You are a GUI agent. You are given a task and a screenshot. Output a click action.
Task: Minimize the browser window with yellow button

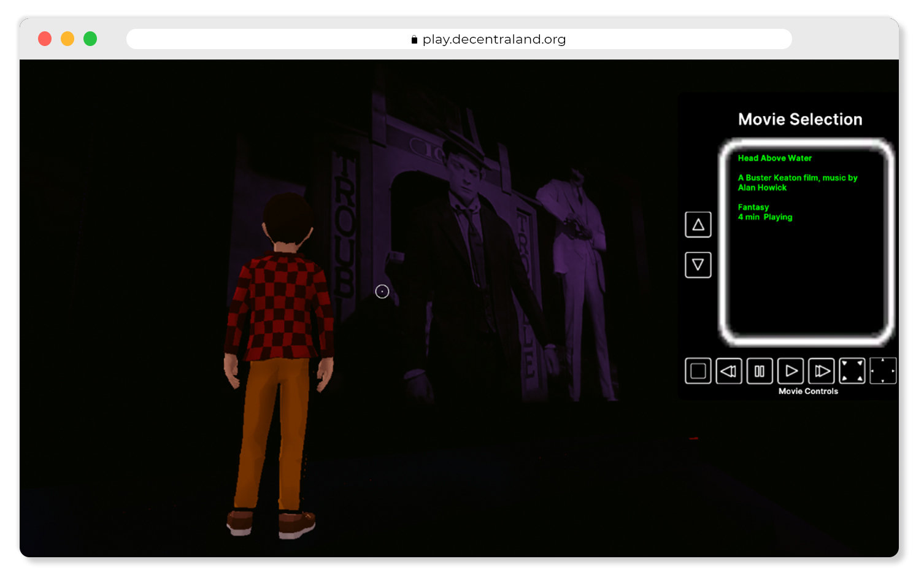point(67,39)
